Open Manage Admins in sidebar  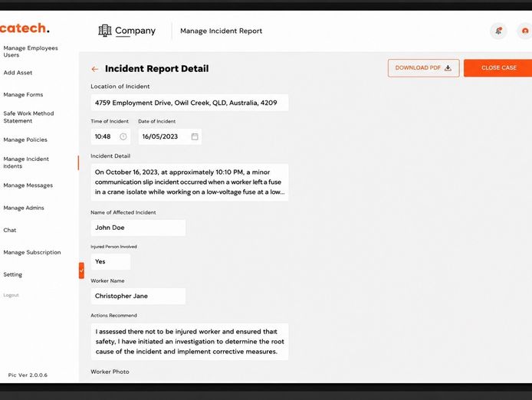pyautogui.click(x=24, y=208)
